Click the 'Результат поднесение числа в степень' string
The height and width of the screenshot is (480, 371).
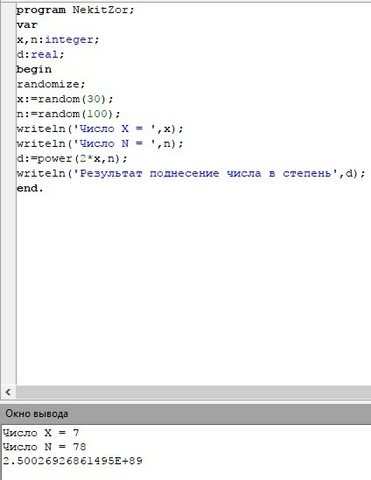206,173
